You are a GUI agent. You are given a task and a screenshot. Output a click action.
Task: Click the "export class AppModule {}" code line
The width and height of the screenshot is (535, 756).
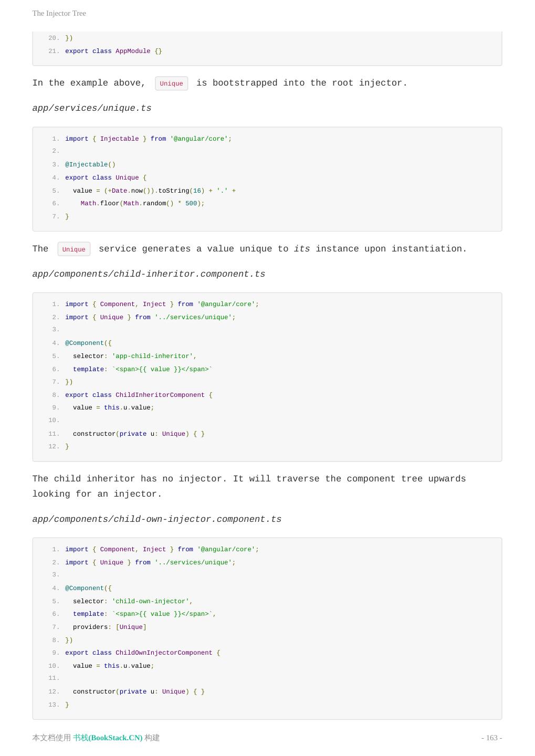point(113,51)
